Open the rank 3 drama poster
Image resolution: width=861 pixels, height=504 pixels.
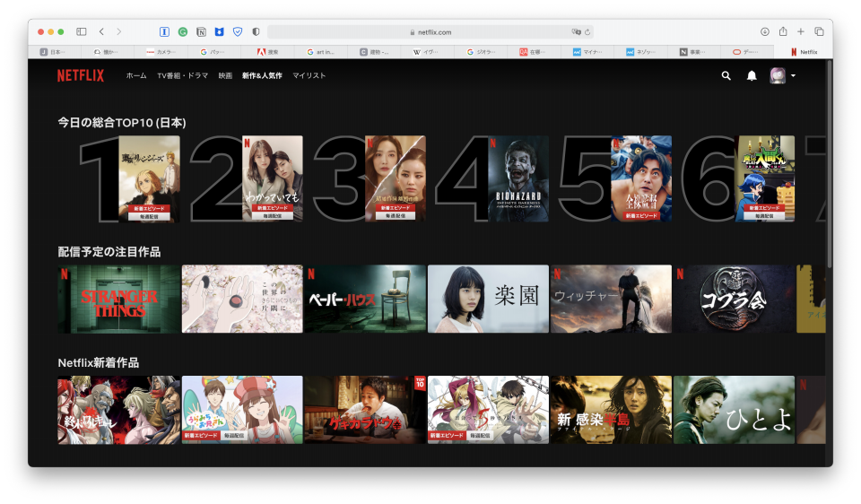coord(396,179)
